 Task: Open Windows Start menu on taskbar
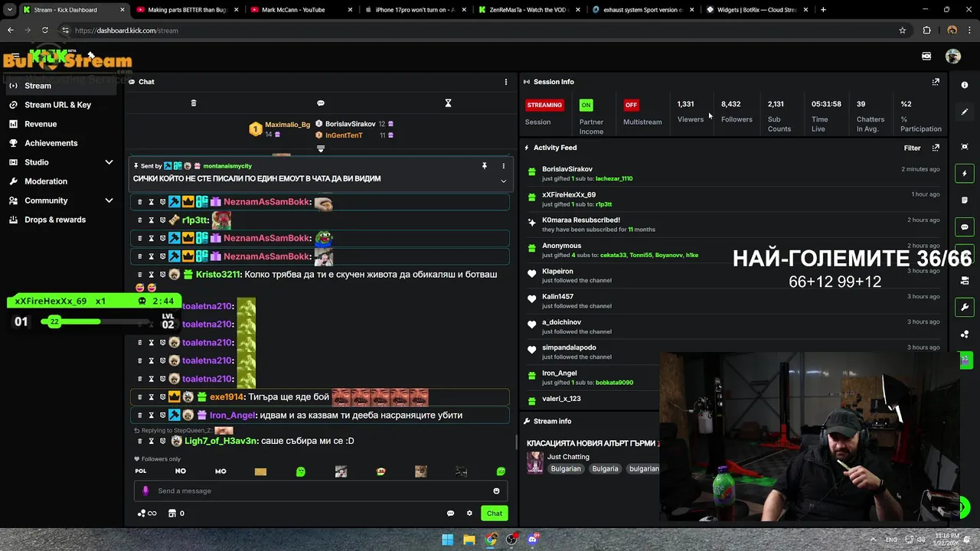pos(447,540)
